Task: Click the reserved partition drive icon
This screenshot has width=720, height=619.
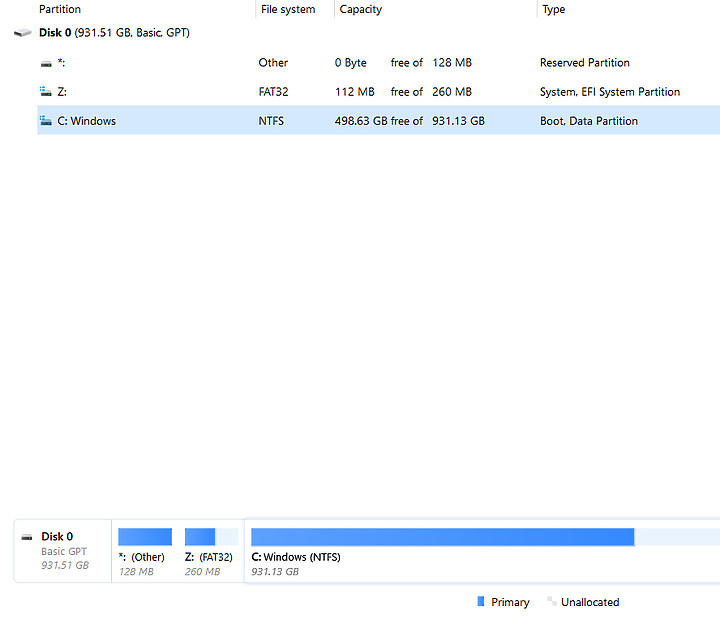Action: point(46,63)
